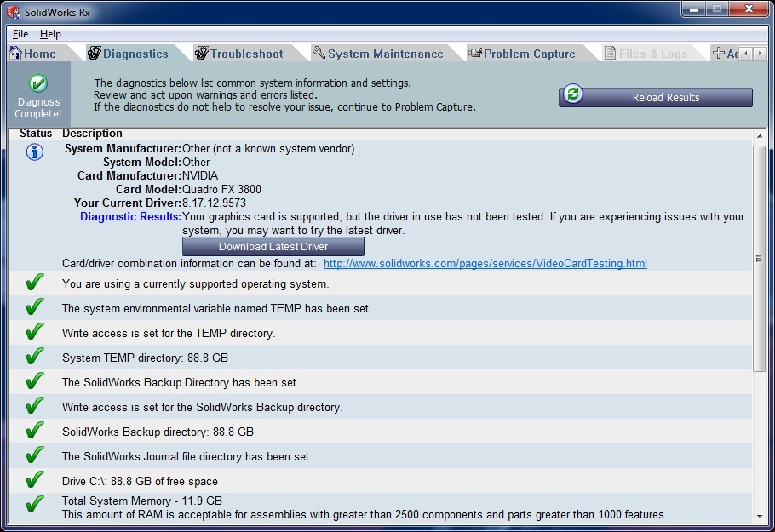This screenshot has width=775, height=532.
Task: Close the SolidWorks Rx window
Action: pos(749,9)
